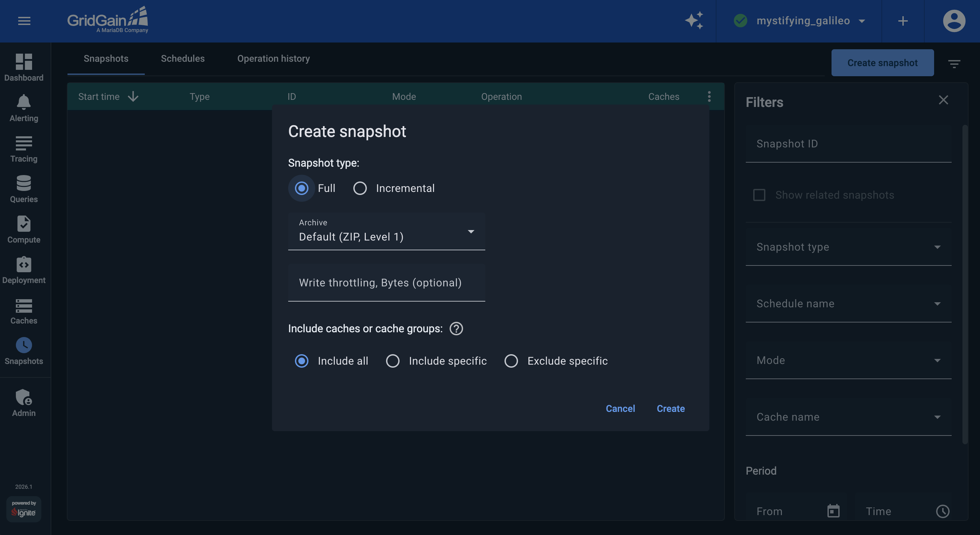Click the Type column header
Viewport: 980px width, 535px height.
click(199, 96)
